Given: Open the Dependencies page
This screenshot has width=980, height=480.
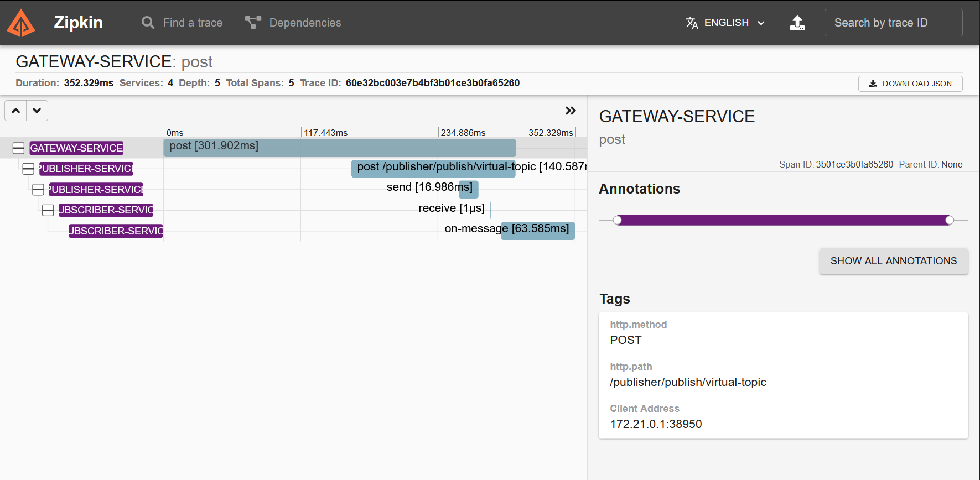Looking at the screenshot, I should (293, 23).
